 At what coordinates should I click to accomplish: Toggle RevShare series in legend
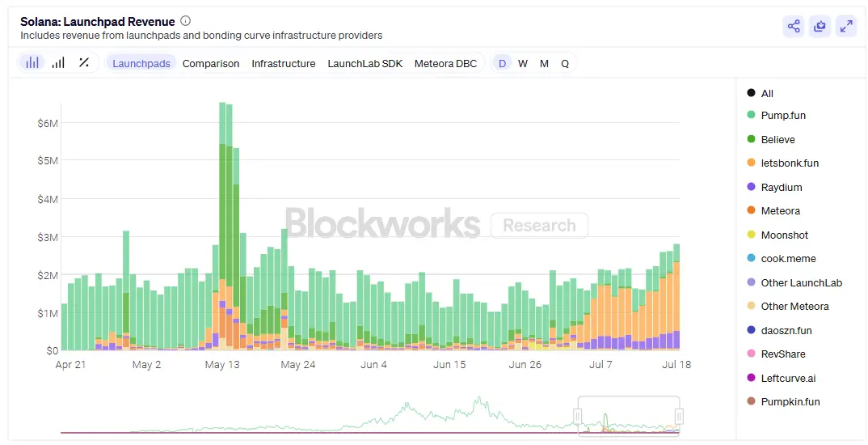(776, 354)
